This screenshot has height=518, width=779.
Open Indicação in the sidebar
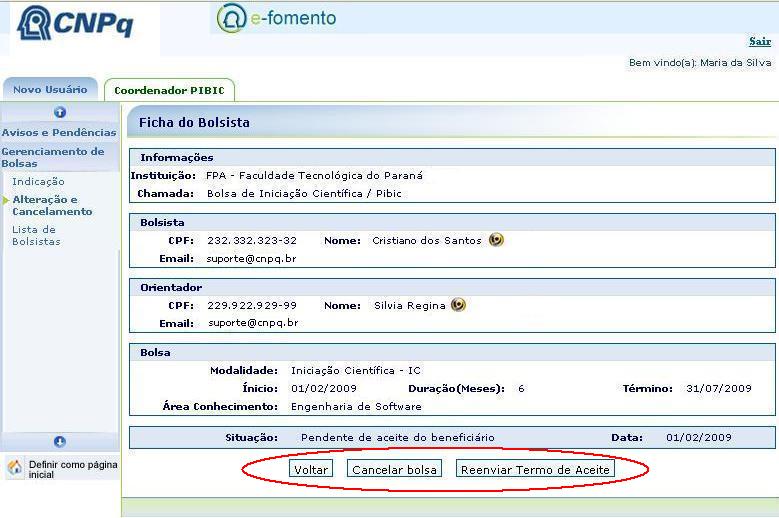click(x=38, y=181)
